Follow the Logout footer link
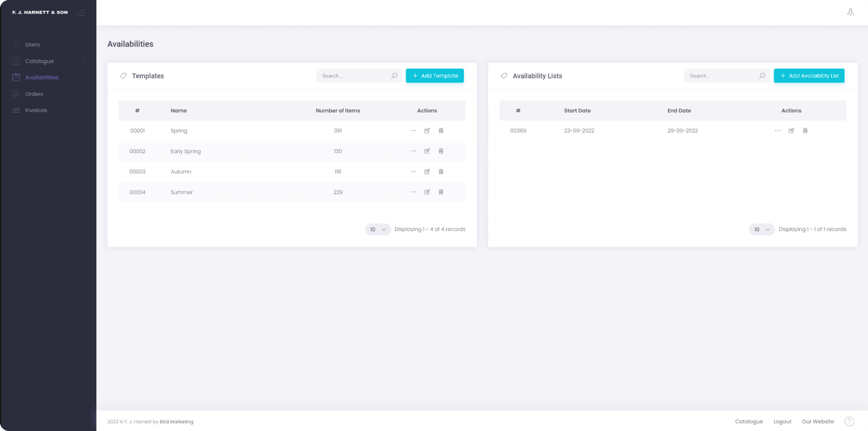The height and width of the screenshot is (431, 868). point(782,422)
